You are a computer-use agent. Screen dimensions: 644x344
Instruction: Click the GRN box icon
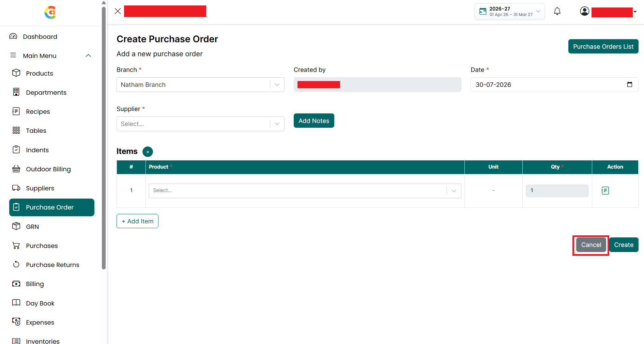coord(16,226)
